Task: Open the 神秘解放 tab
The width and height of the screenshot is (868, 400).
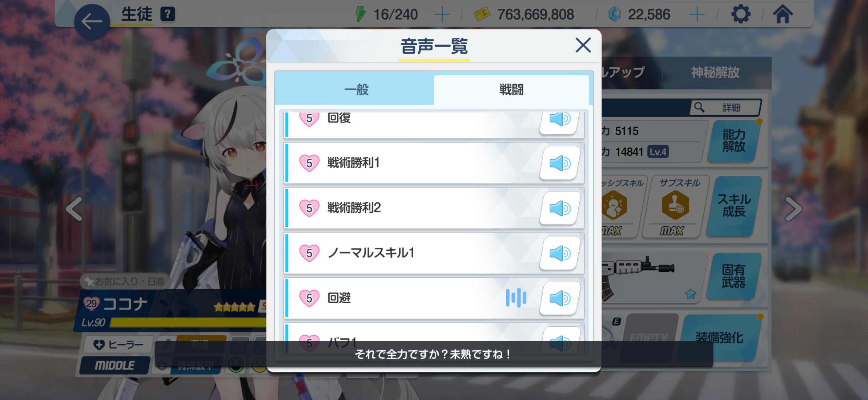Action: tap(715, 72)
